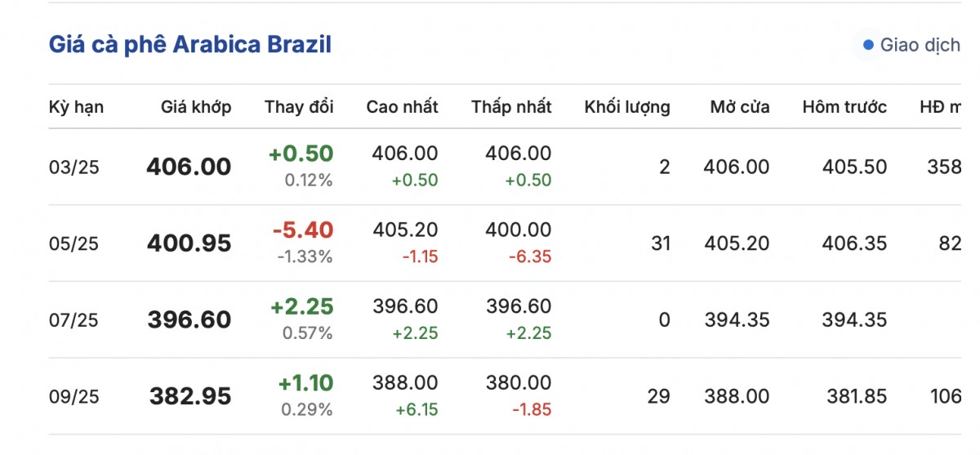Click the 406.00 matched price
This screenshot has height=455, width=980.
[x=189, y=167]
